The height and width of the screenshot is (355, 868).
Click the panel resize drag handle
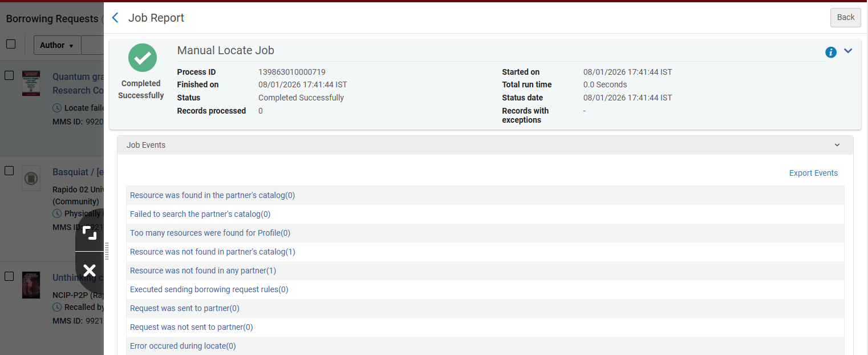click(107, 251)
